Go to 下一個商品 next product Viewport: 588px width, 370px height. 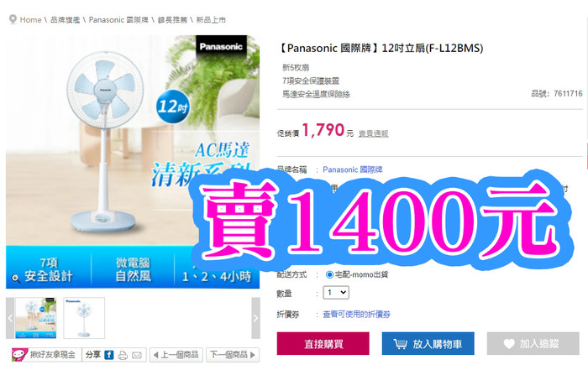(233, 355)
